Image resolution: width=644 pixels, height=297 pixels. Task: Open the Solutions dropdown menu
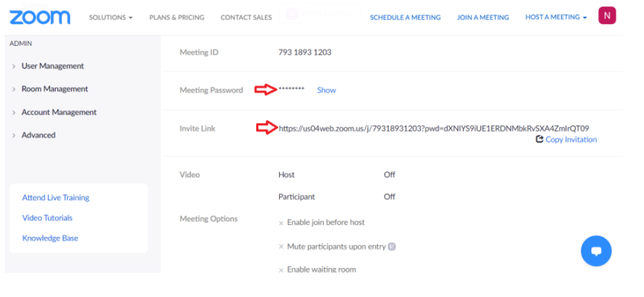111,18
